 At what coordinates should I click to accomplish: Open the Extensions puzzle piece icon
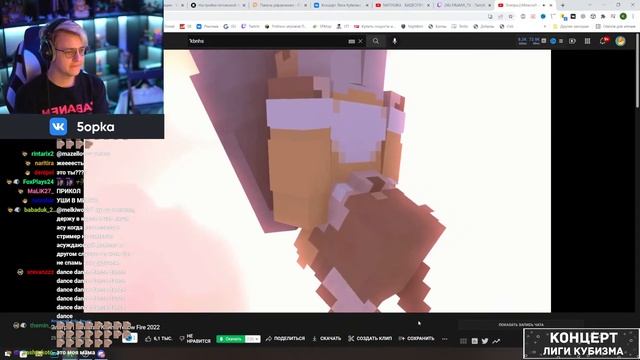(x=603, y=16)
